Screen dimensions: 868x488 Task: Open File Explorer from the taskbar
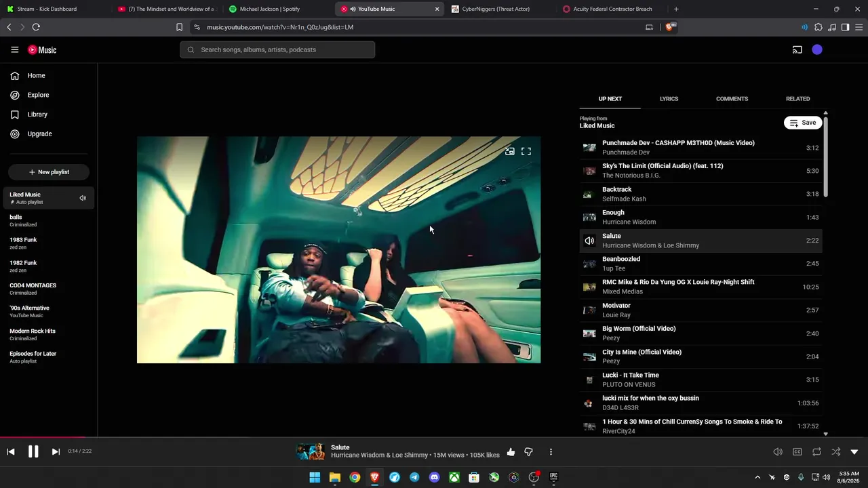[334, 477]
